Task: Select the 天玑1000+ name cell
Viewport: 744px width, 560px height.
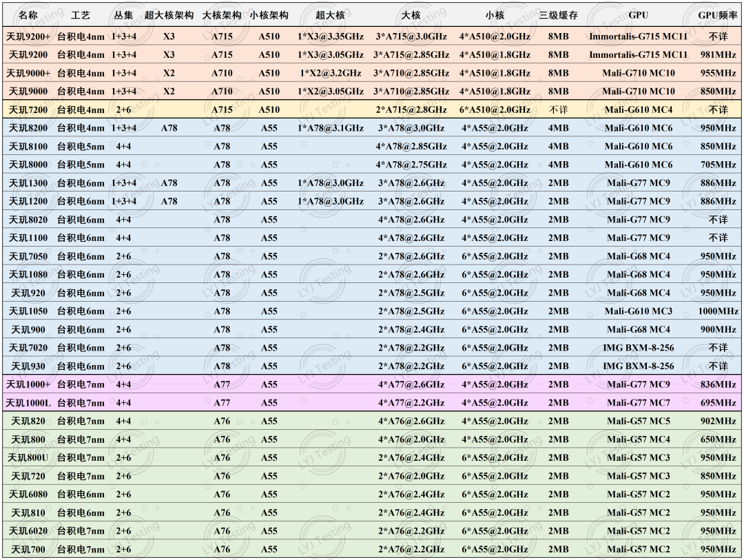Action: click(x=28, y=384)
